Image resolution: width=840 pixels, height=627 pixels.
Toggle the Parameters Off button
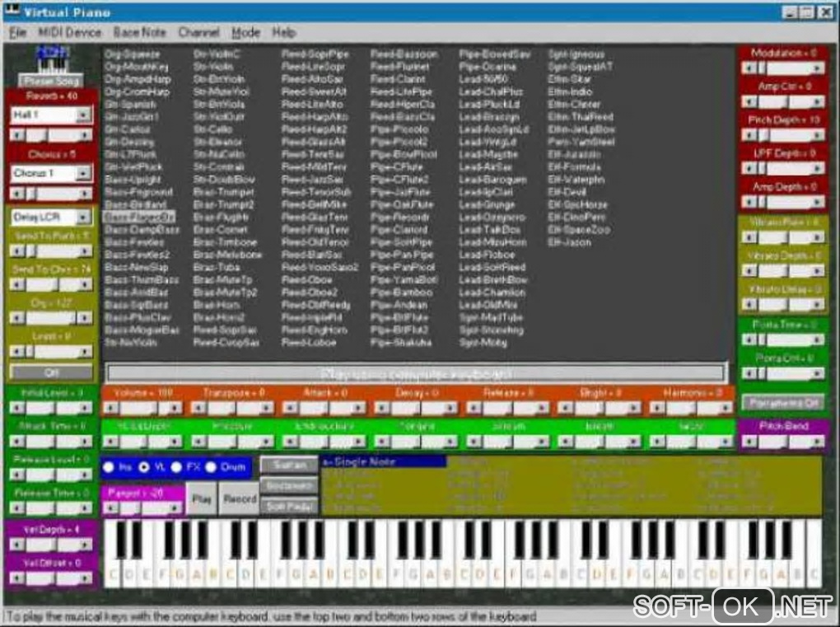click(x=782, y=402)
